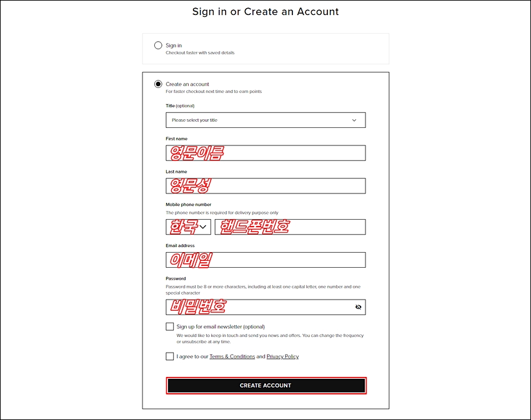The image size is (531, 420).
Task: Select the Sign in radio button
Action: tap(158, 46)
